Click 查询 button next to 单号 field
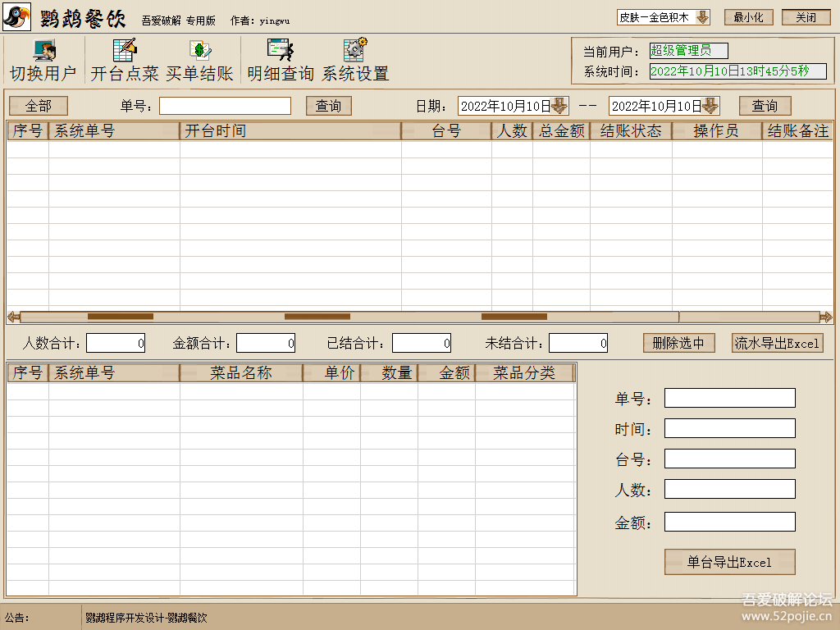The image size is (840, 630). click(328, 106)
